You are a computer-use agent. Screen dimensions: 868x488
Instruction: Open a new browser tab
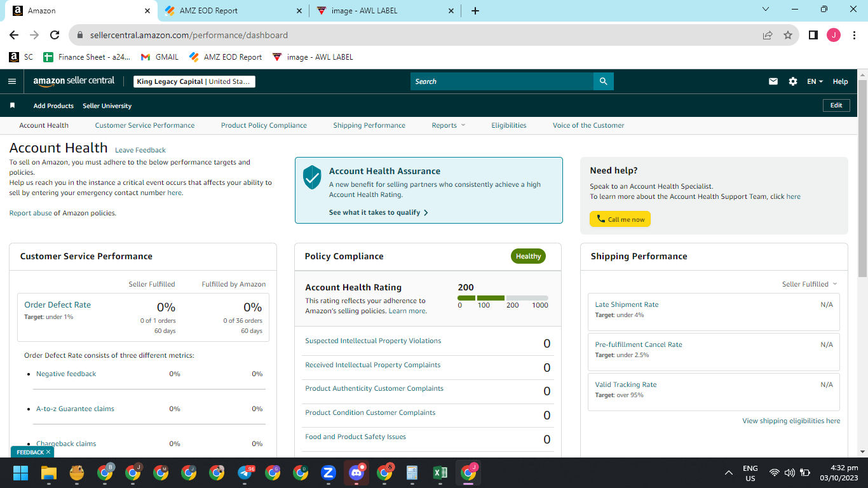(x=475, y=11)
